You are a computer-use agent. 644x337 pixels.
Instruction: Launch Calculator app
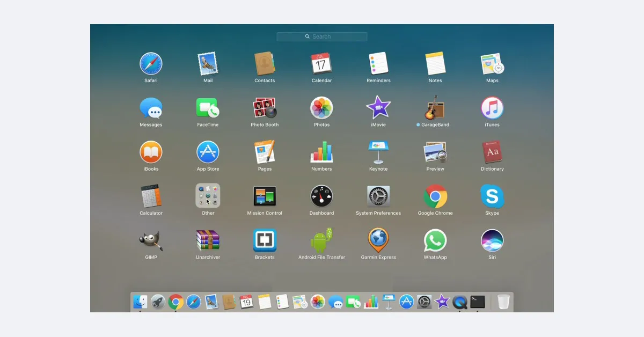coord(151,196)
